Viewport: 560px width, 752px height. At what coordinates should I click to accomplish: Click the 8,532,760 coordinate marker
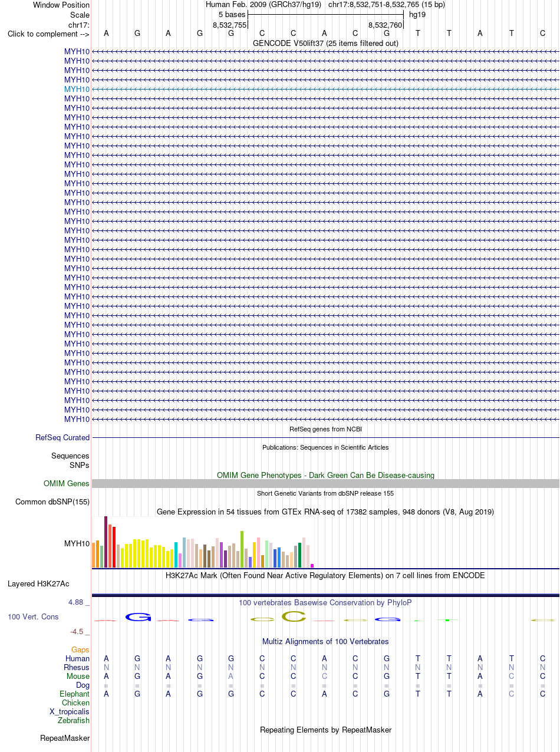[385, 24]
